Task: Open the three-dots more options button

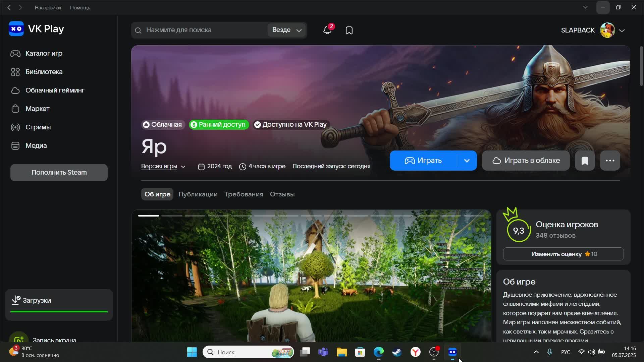Action: tap(610, 161)
